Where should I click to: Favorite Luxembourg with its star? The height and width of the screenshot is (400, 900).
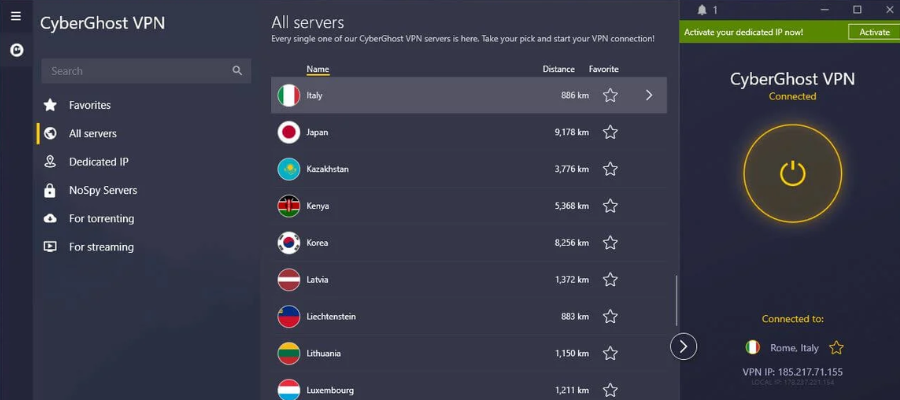610,390
